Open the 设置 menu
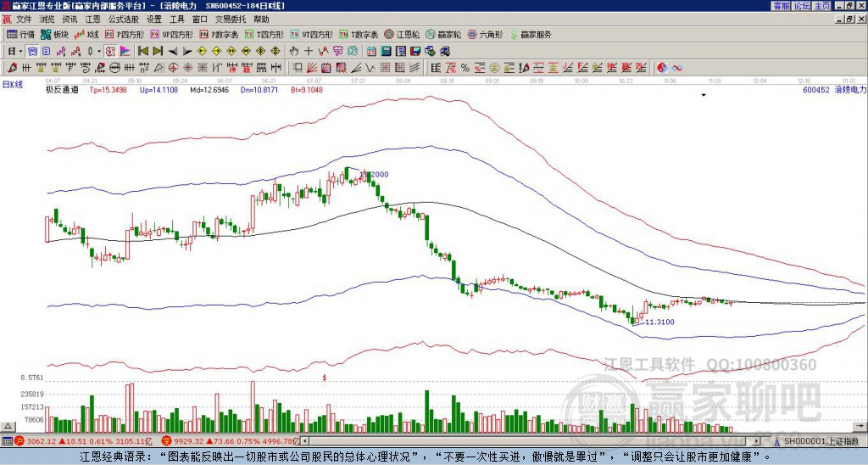The height and width of the screenshot is (465, 868). (154, 20)
